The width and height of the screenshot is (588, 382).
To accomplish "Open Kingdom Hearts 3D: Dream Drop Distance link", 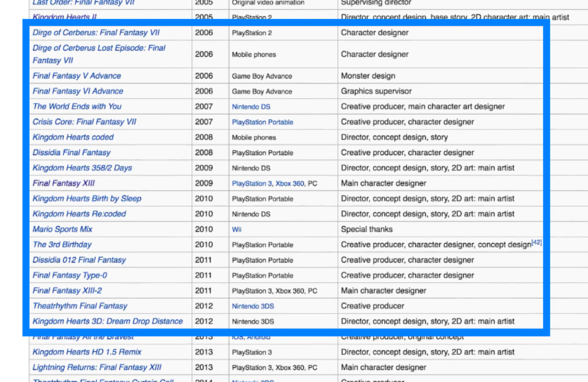I will coord(107,322).
